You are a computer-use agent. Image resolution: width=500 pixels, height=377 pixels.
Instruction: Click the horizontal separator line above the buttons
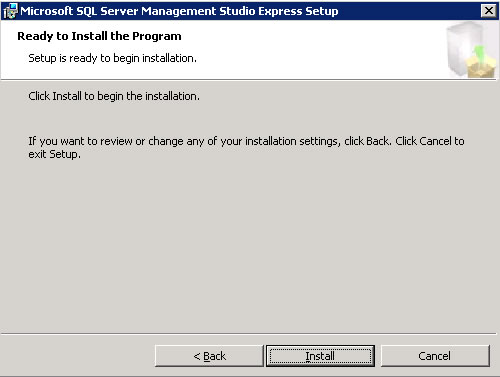[249, 333]
